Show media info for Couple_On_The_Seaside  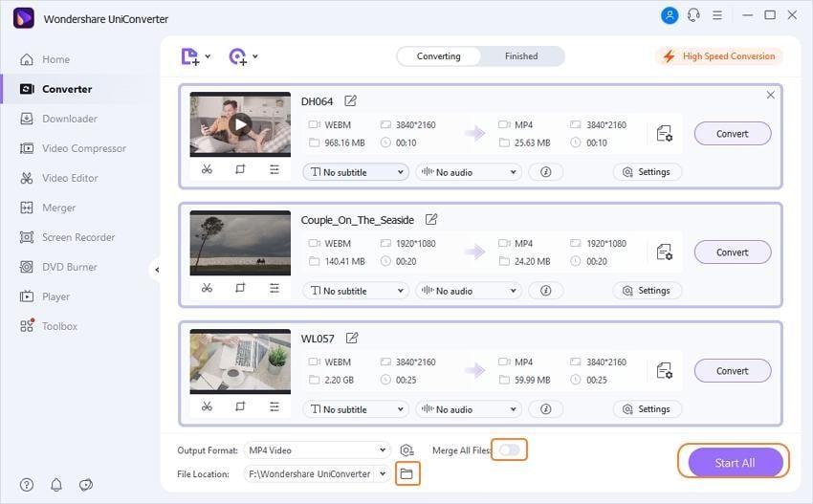click(545, 291)
